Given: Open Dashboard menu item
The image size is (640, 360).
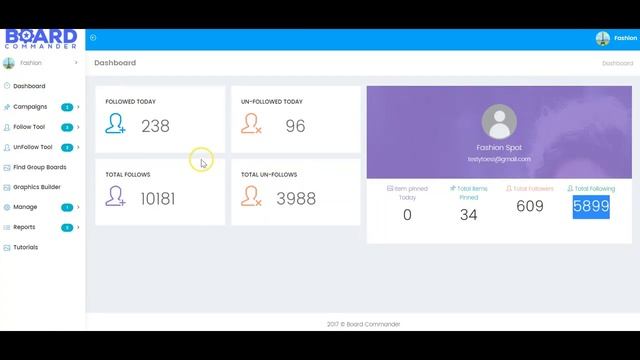Looking at the screenshot, I should (29, 86).
